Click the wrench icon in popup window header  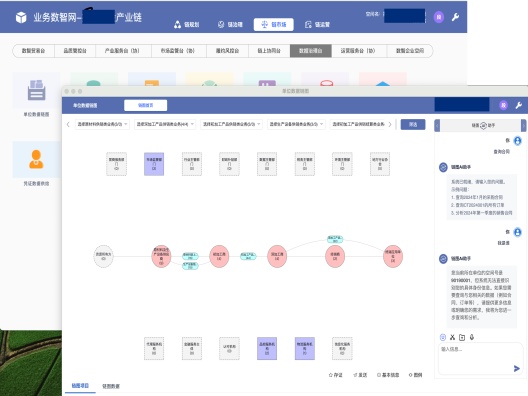[x=519, y=105]
